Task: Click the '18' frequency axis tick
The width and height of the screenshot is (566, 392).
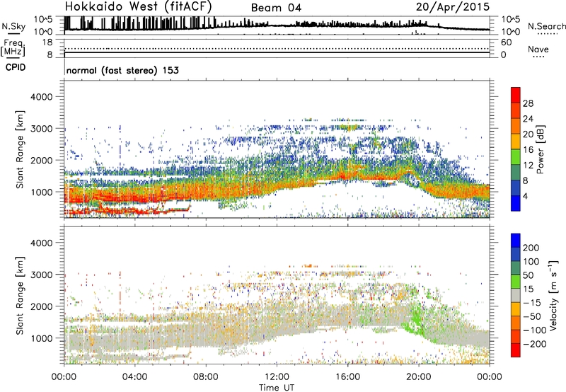Action: [47, 42]
